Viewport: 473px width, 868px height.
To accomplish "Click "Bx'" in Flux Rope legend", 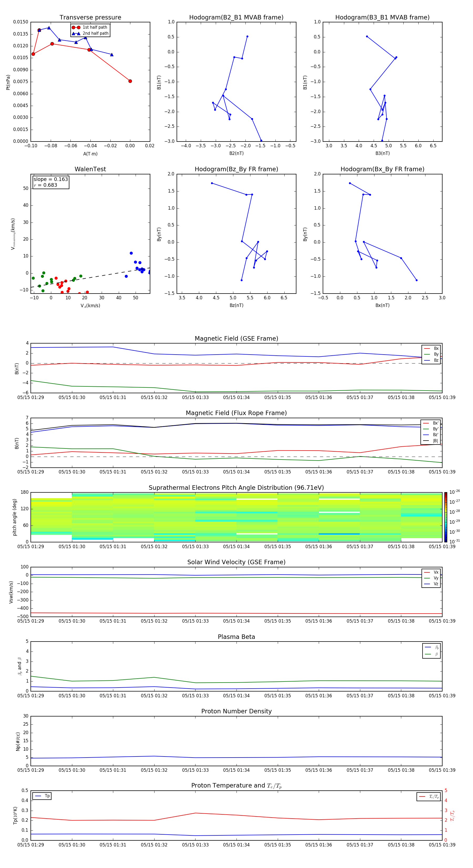I will click(436, 423).
